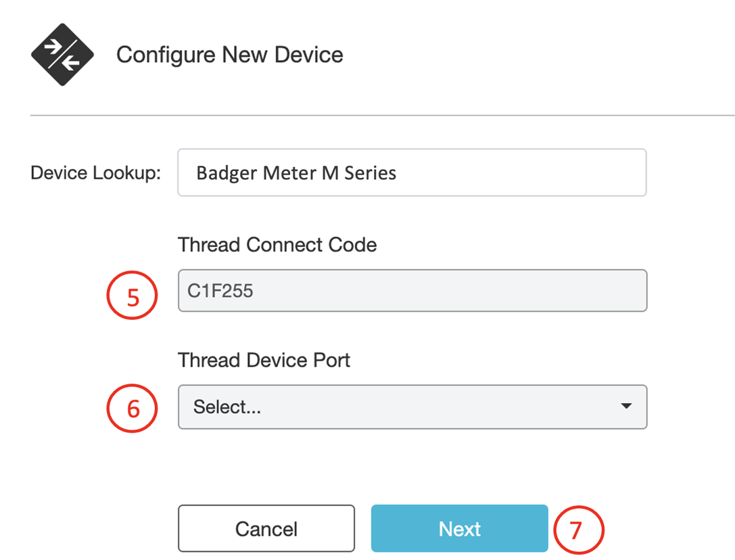Open the Thread Device Port dropdown
The image size is (735, 560).
412,407
